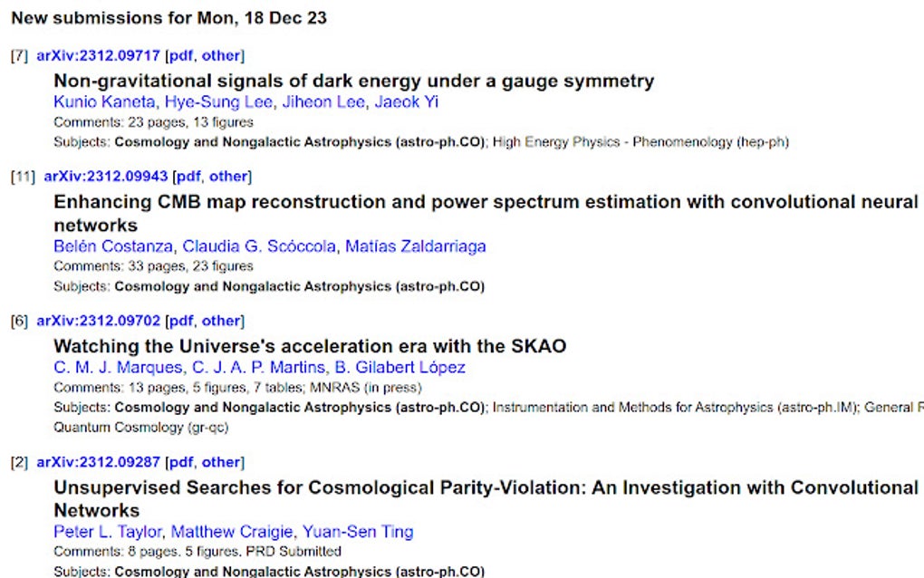Image resolution: width=924 pixels, height=578 pixels.
Task: Open other formats for arXiv:2312.09717
Action: 220,55
